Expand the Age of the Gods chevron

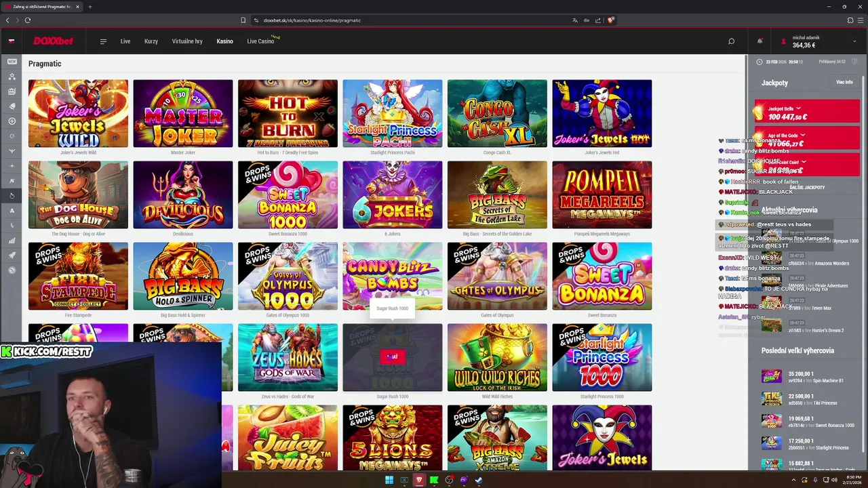click(x=803, y=136)
